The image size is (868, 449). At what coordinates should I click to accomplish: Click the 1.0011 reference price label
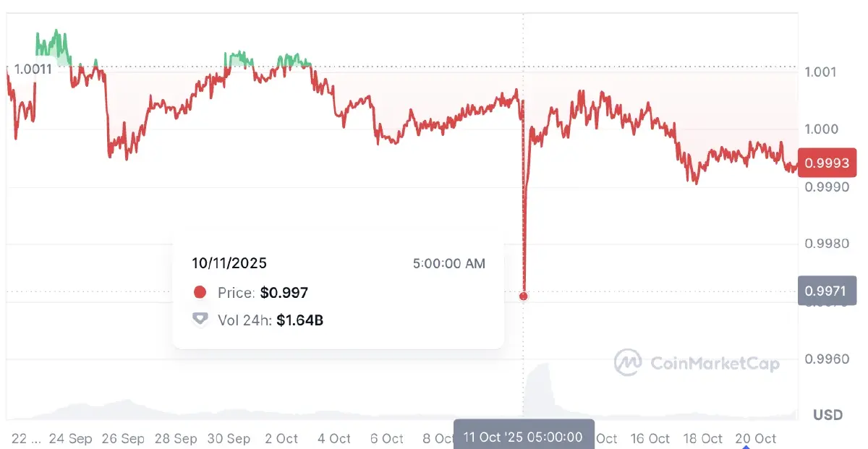pyautogui.click(x=33, y=69)
